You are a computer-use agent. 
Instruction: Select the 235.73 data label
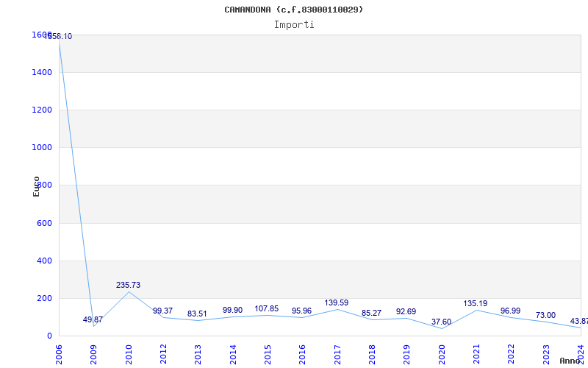pyautogui.click(x=128, y=285)
